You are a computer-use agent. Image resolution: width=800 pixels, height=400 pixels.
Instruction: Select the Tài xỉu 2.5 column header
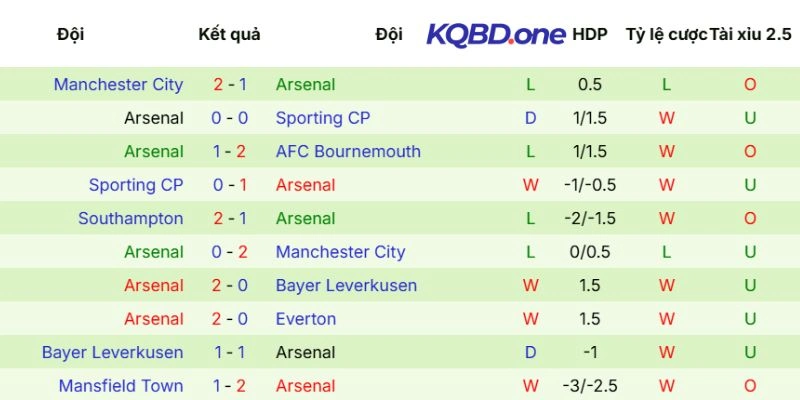coord(750,34)
